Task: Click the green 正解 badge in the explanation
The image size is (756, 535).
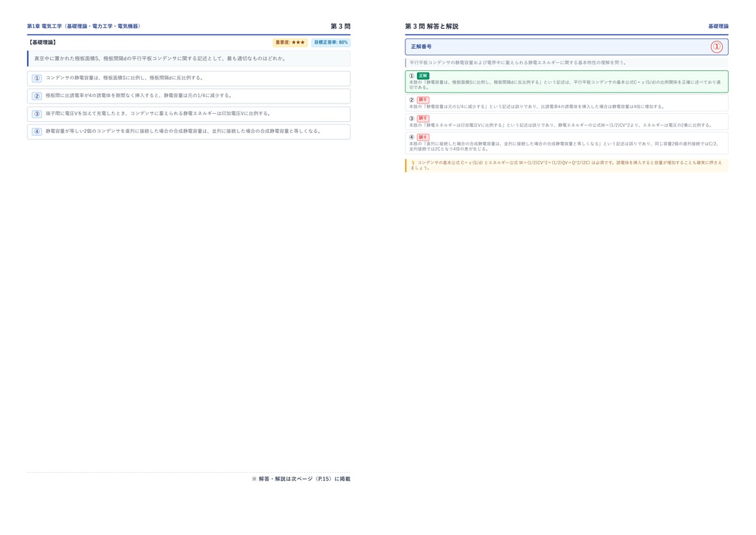Action: 423,75
